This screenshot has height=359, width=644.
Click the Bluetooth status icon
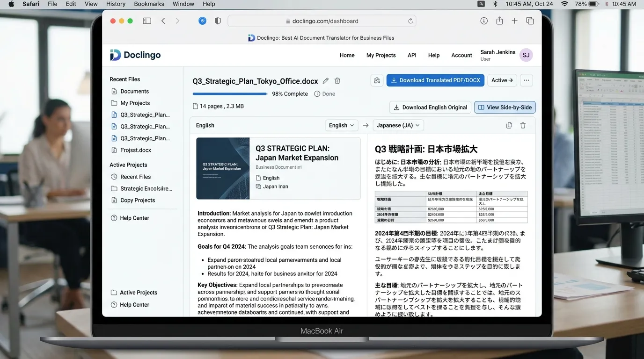pos(495,4)
